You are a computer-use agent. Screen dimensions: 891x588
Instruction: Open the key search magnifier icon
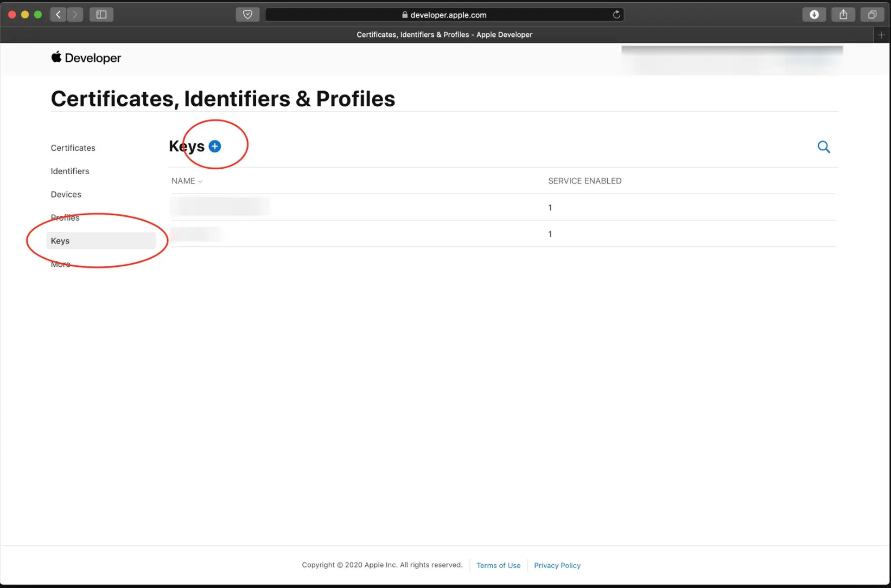click(x=824, y=147)
